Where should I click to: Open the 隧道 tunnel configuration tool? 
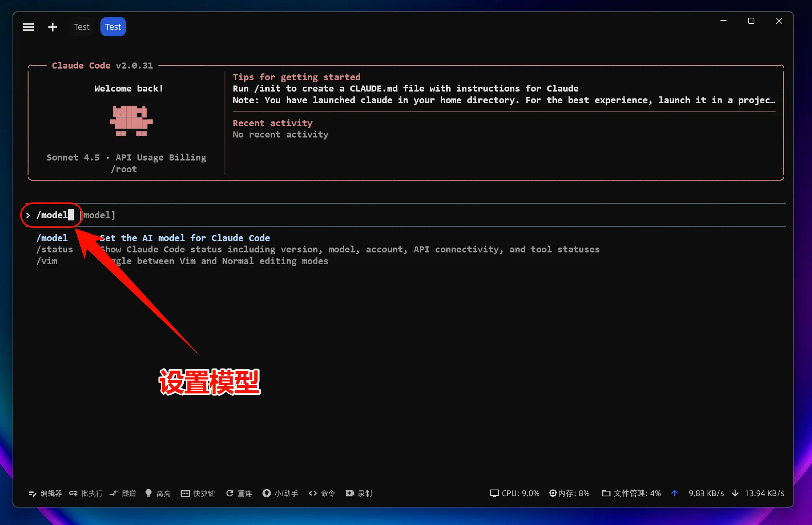click(123, 493)
